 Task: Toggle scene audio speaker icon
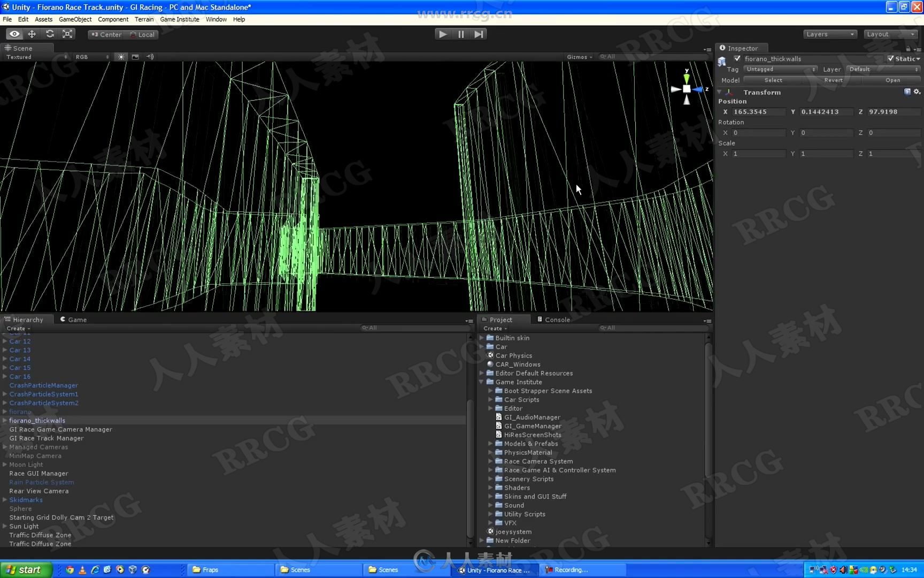(x=150, y=57)
